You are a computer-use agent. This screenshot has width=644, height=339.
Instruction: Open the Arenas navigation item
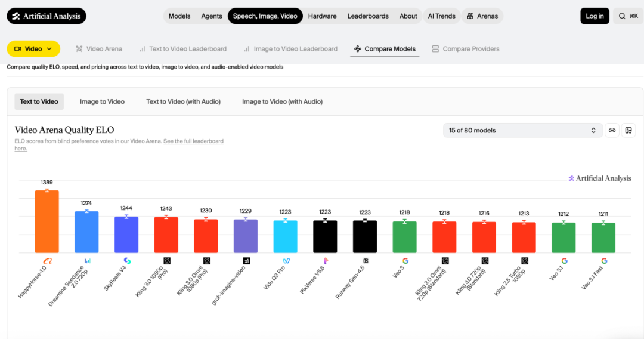(482, 16)
